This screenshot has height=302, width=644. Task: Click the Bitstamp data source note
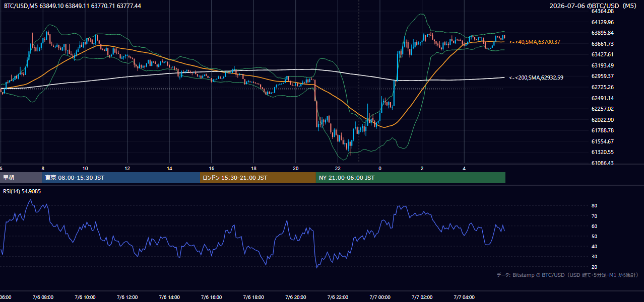tap(567, 275)
